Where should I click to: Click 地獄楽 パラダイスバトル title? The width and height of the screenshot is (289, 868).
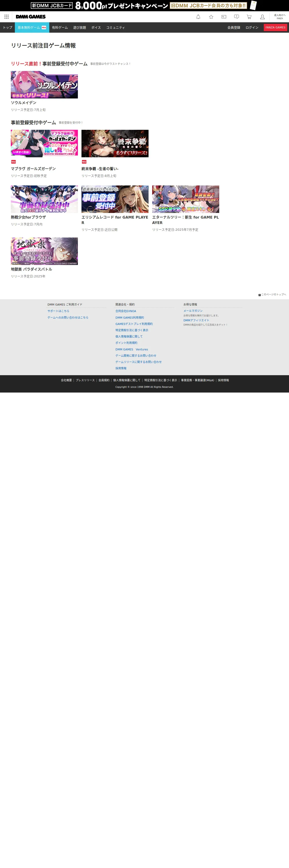tap(31, 269)
